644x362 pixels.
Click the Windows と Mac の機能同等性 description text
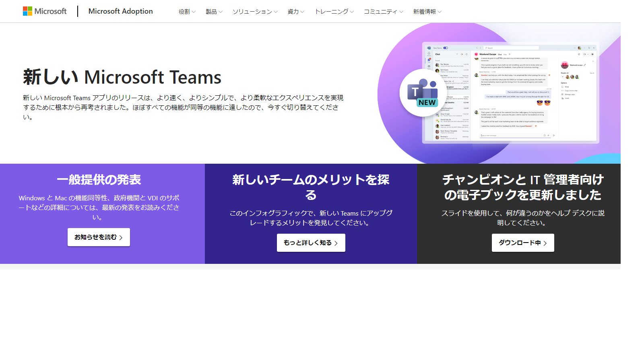point(99,208)
